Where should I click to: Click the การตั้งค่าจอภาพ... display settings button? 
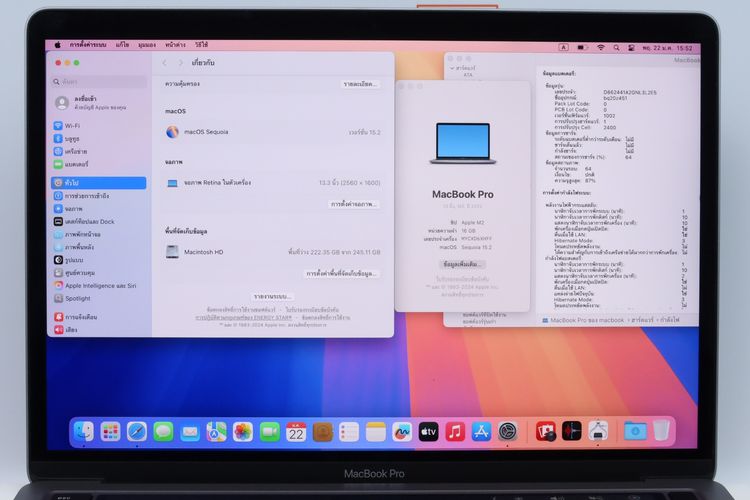(x=354, y=204)
